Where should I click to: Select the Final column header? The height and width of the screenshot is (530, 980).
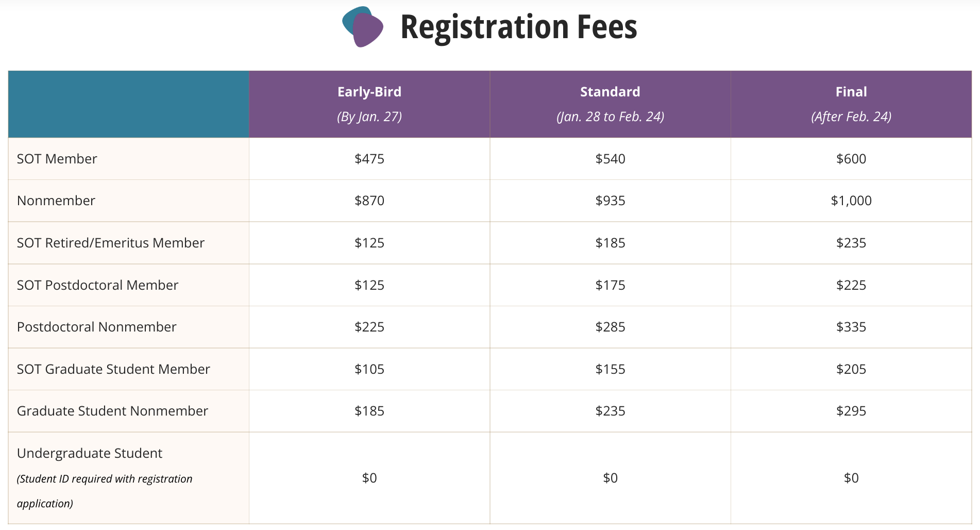pyautogui.click(x=851, y=104)
